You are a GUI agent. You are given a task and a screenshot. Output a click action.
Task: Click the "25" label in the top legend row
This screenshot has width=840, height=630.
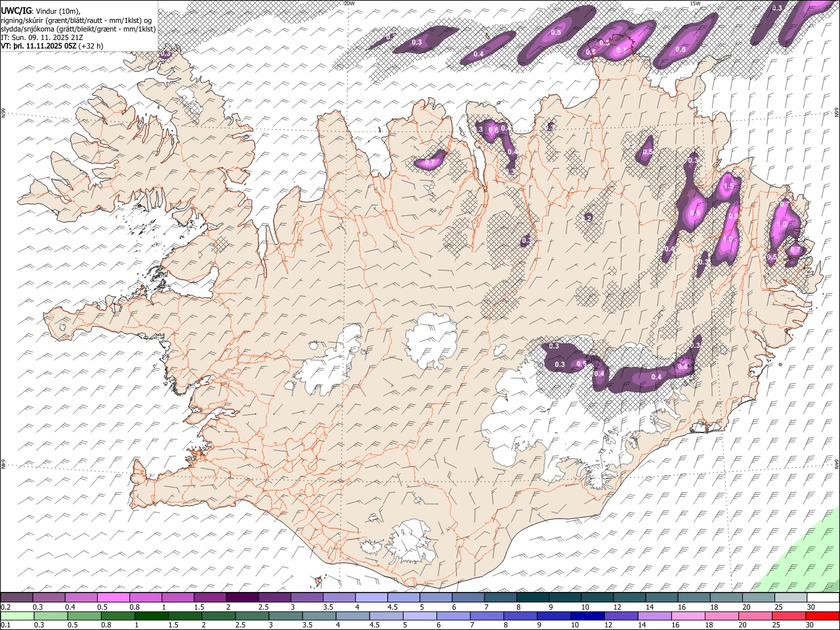(778, 607)
